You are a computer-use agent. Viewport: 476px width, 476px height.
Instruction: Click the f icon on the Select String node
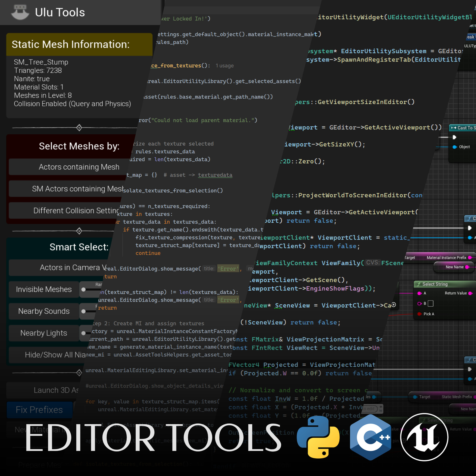(419, 284)
